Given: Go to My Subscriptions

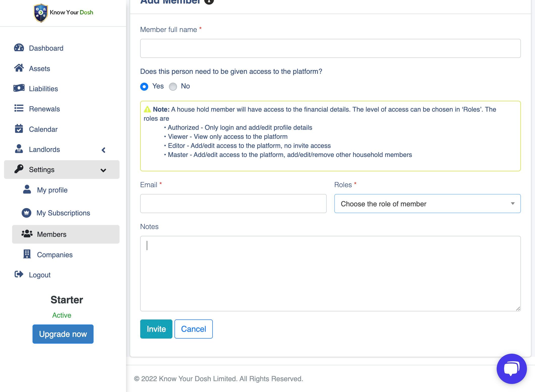Looking at the screenshot, I should pyautogui.click(x=63, y=213).
